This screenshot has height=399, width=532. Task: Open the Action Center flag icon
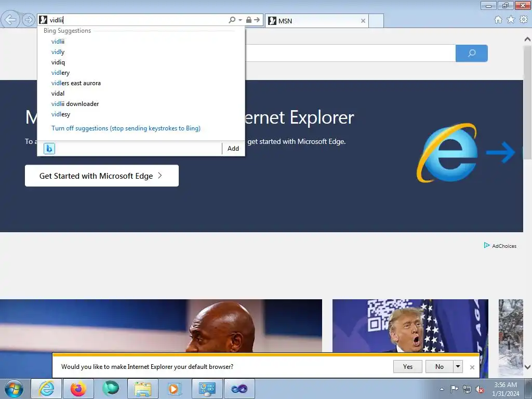click(x=454, y=389)
